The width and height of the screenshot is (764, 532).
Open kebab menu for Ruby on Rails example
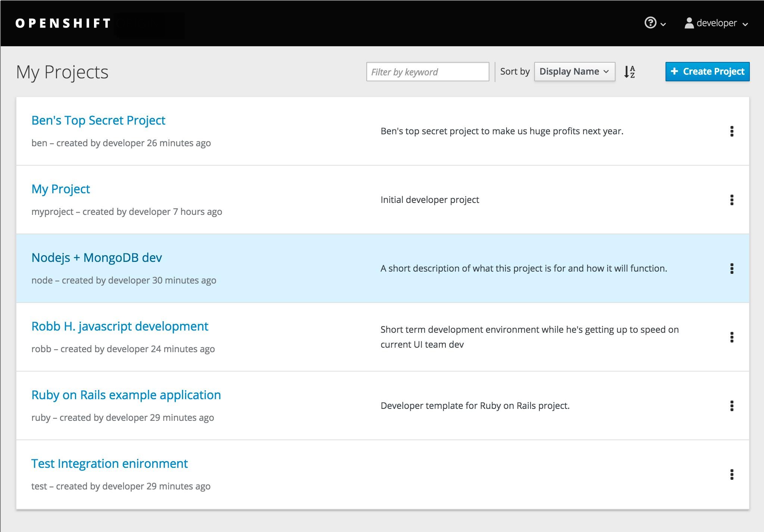(x=732, y=406)
